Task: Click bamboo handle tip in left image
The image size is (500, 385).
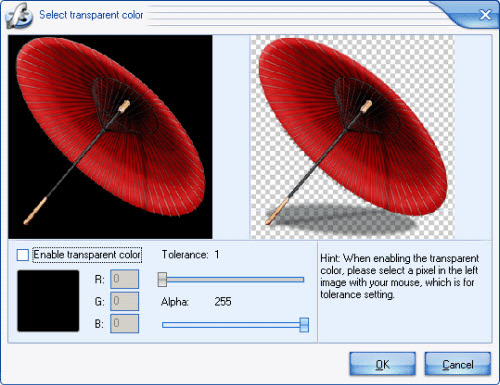Action: pos(26,221)
